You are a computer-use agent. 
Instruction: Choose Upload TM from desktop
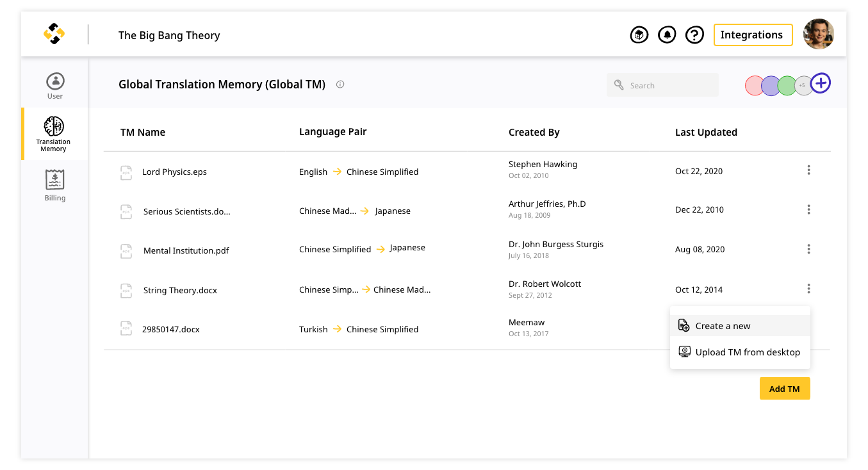740,352
